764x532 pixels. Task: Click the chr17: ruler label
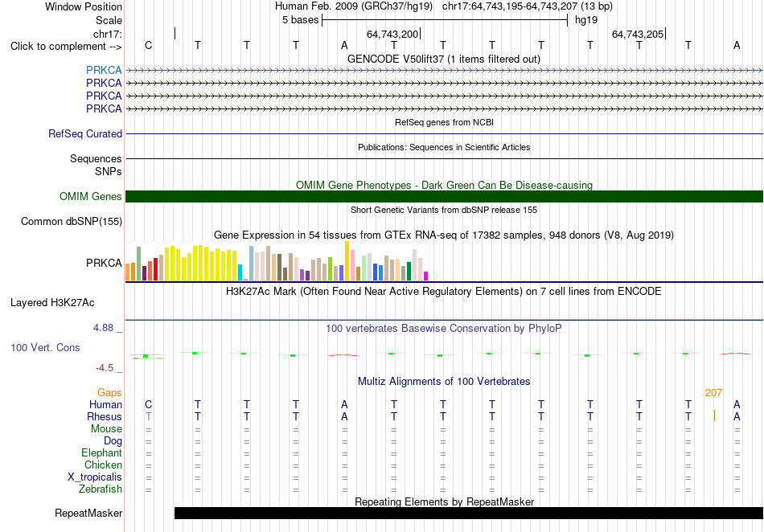pos(107,34)
